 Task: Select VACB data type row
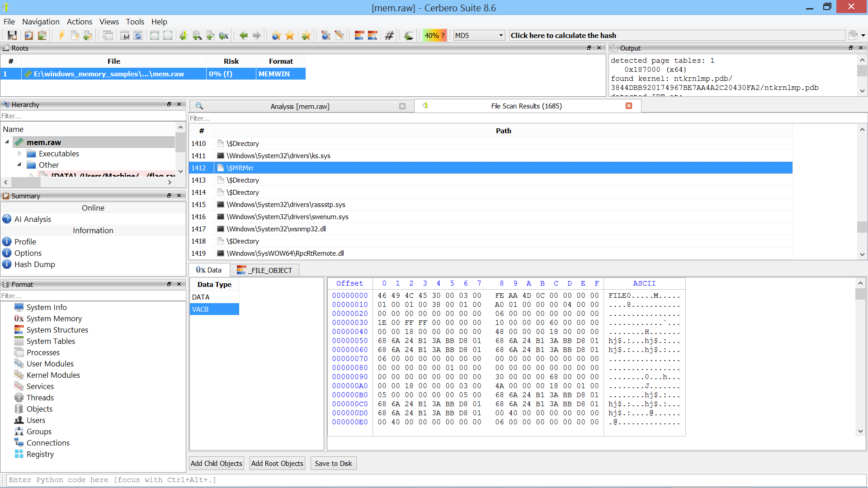tap(214, 310)
